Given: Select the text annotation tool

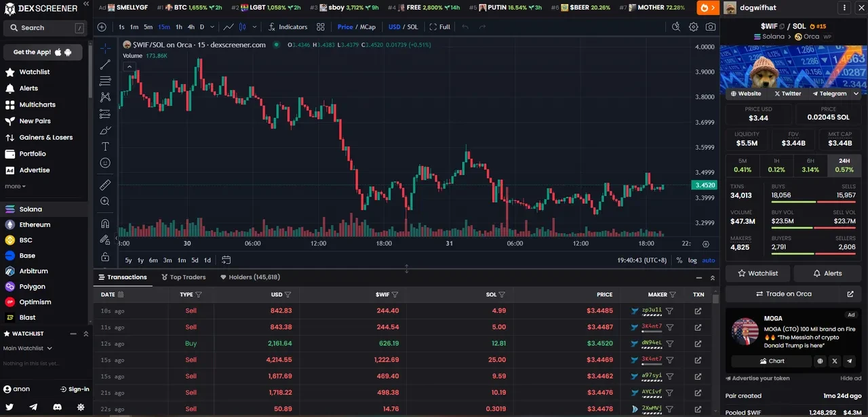Looking at the screenshot, I should pyautogui.click(x=105, y=146).
